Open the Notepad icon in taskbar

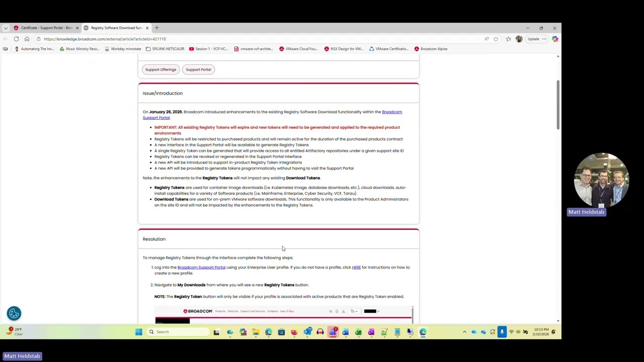(397, 332)
